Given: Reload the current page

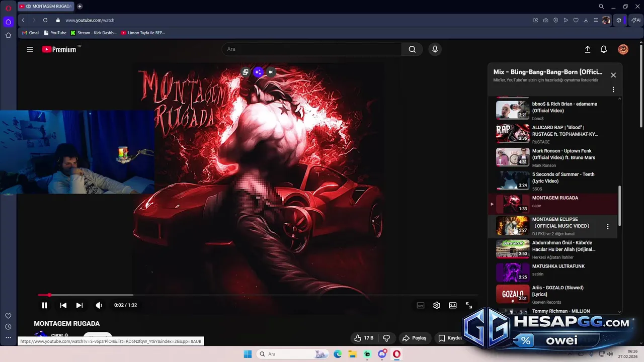Looking at the screenshot, I should (45, 20).
